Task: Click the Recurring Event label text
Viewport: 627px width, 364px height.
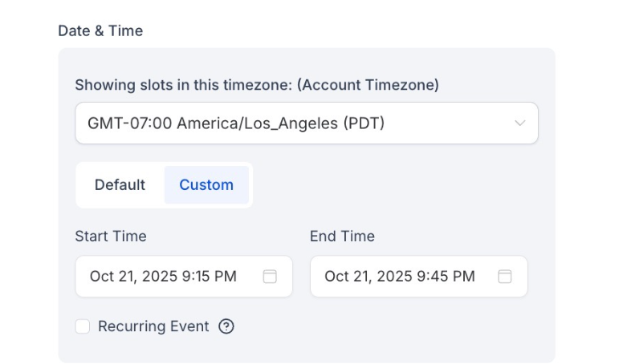Action: 153,326
